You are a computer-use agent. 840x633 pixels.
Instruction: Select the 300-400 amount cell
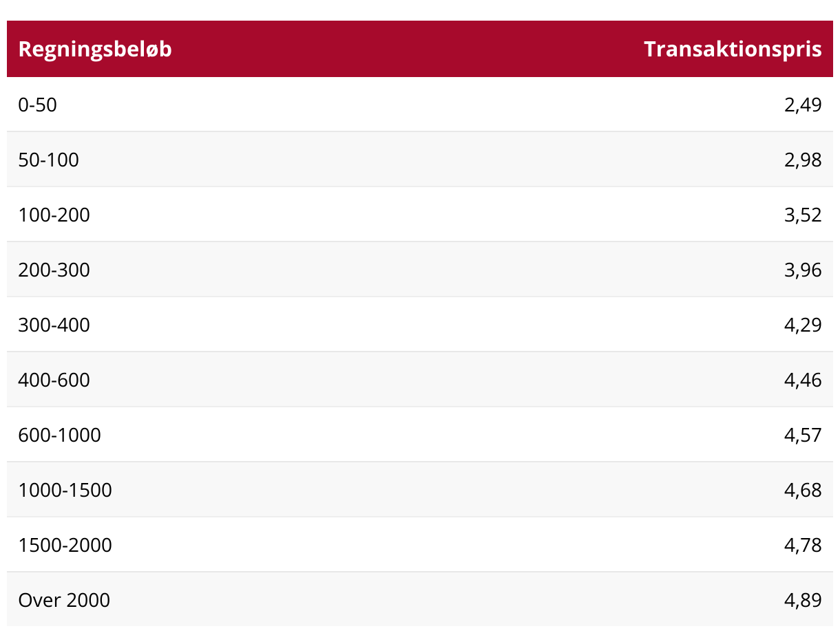pos(54,325)
